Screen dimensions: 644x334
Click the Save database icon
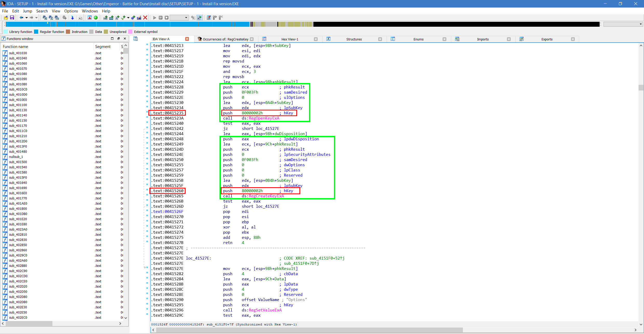(12, 18)
